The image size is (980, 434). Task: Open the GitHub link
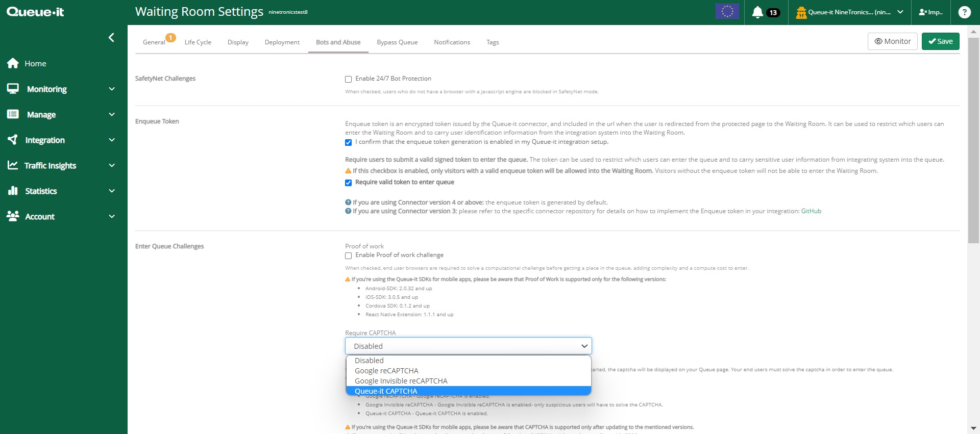pos(811,211)
